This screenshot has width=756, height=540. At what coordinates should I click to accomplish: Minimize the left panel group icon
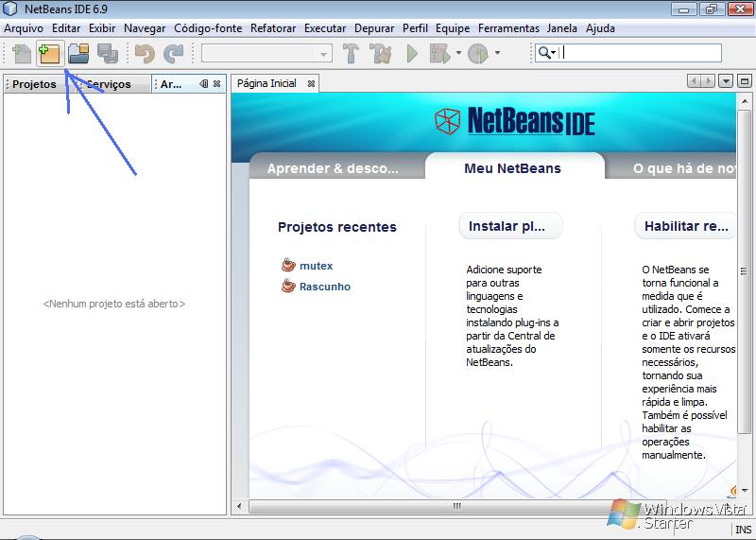click(204, 84)
